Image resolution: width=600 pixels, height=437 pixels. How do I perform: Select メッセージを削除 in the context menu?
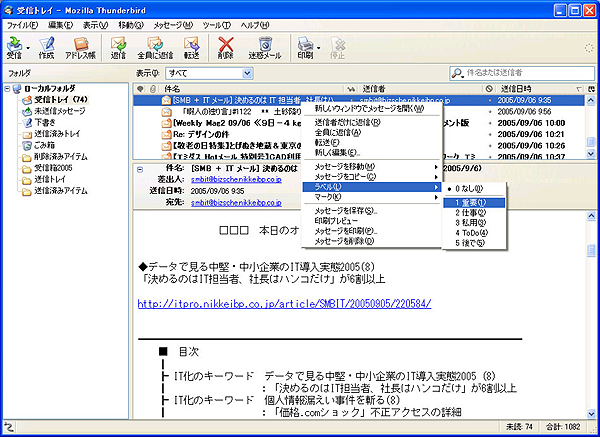372,241
